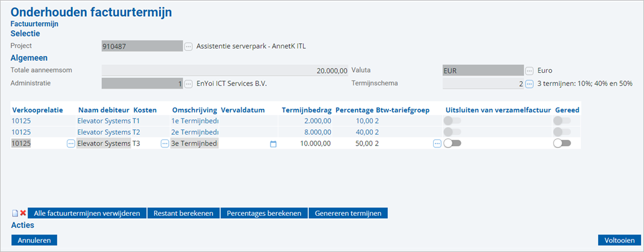Sort by the Termijnbedrag column header
The width and height of the screenshot is (644, 252).
coord(307,110)
